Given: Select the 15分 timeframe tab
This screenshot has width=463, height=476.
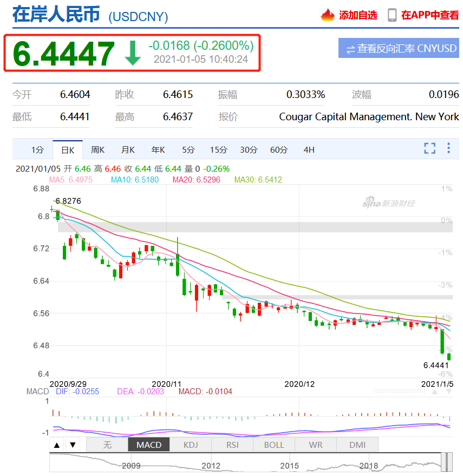Looking at the screenshot, I should pos(218,149).
